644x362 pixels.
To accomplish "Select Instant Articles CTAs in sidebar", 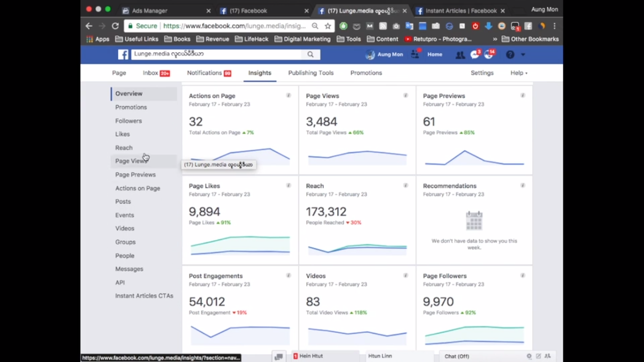I will (x=144, y=296).
